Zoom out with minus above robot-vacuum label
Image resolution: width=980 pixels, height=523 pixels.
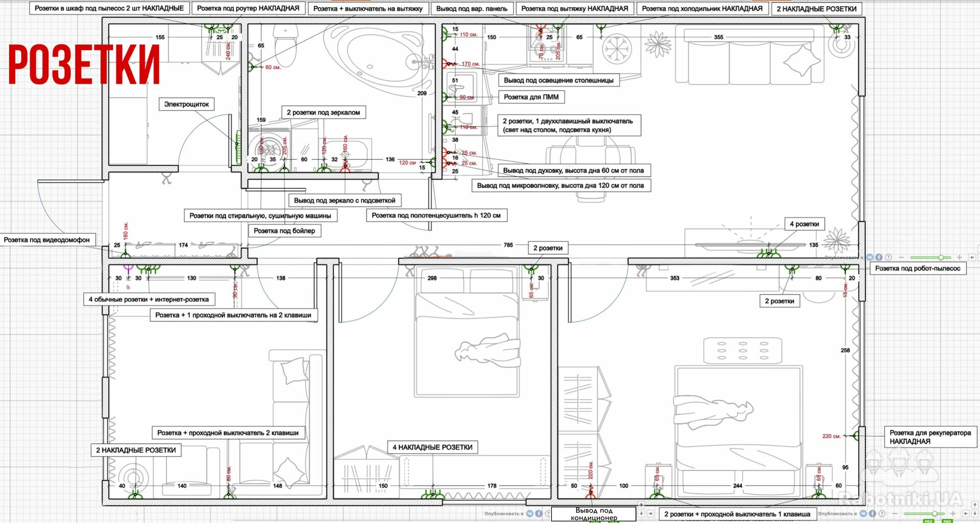coord(901,258)
